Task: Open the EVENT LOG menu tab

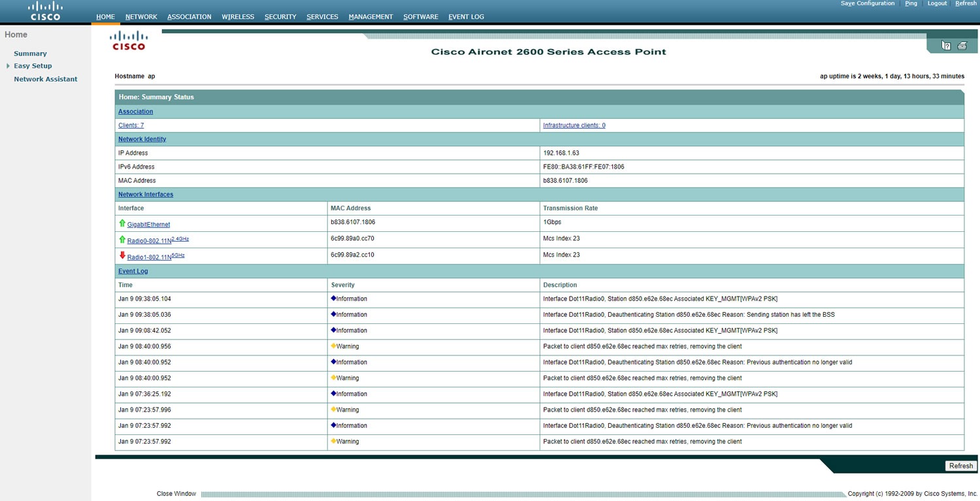Action: pos(466,17)
